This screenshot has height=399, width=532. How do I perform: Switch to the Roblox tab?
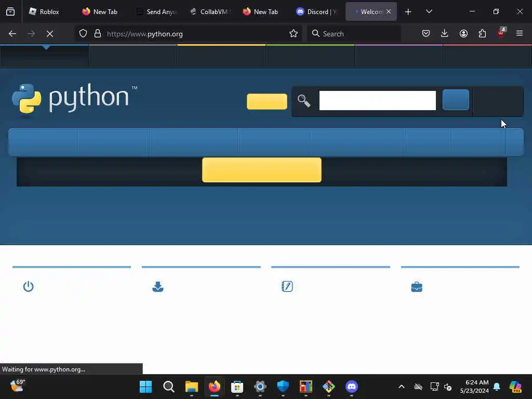44,11
